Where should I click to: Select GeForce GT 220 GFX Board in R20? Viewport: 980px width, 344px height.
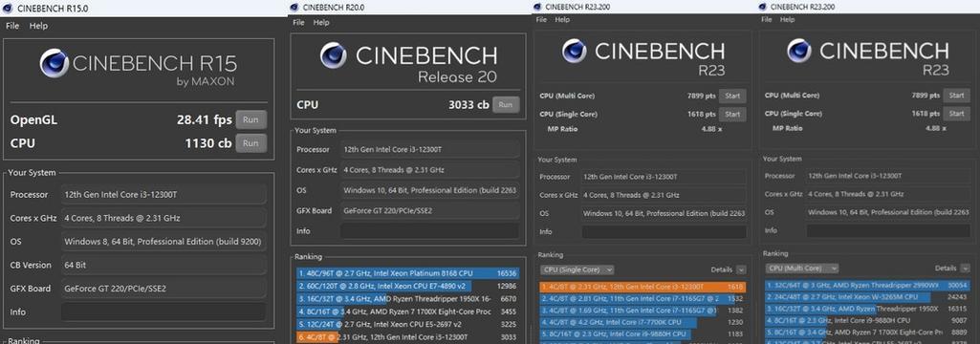point(429,210)
